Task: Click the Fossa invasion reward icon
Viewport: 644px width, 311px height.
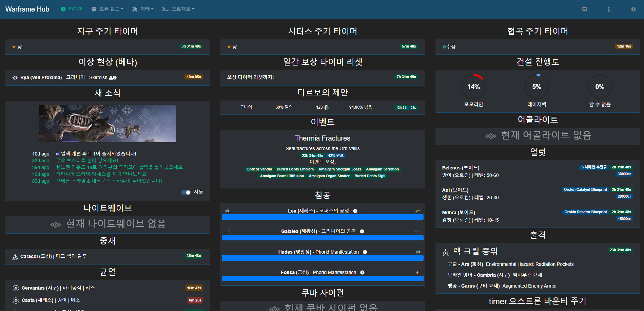Action: pyautogui.click(x=418, y=272)
